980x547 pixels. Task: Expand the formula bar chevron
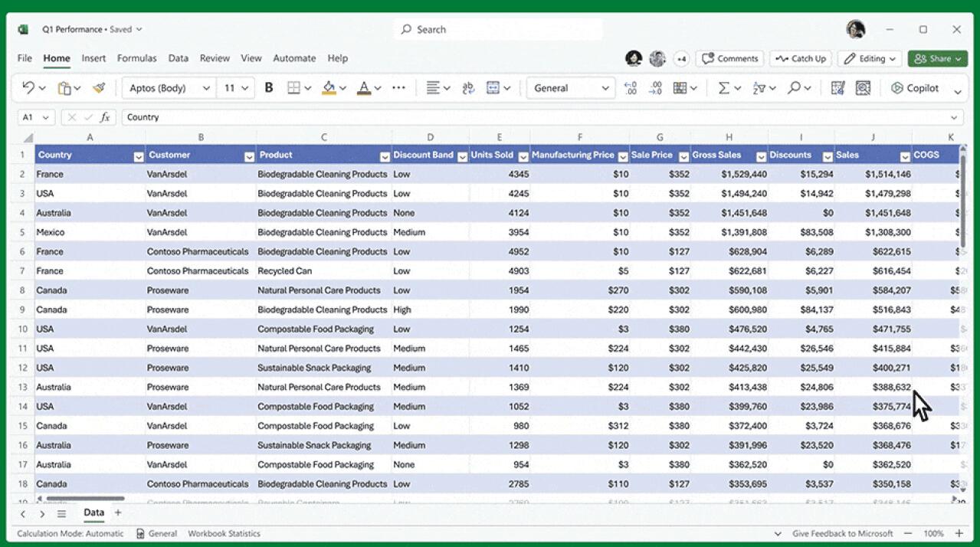click(954, 117)
